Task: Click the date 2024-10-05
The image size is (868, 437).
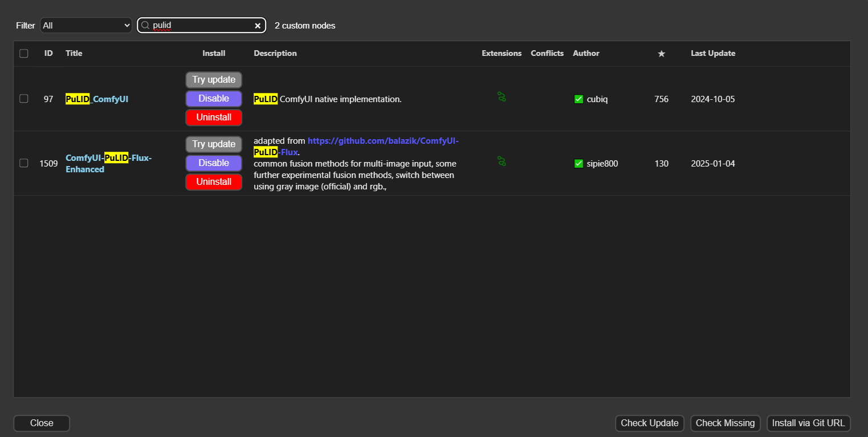Action: (713, 99)
